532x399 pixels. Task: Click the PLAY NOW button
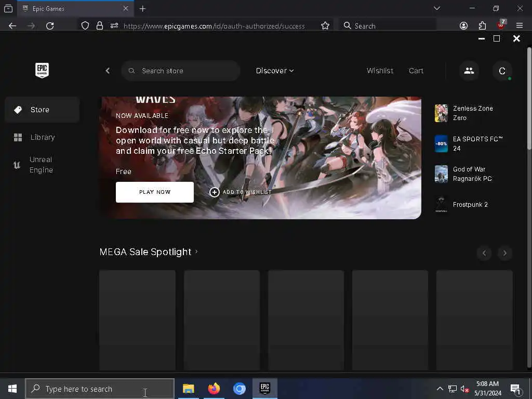pyautogui.click(x=155, y=192)
